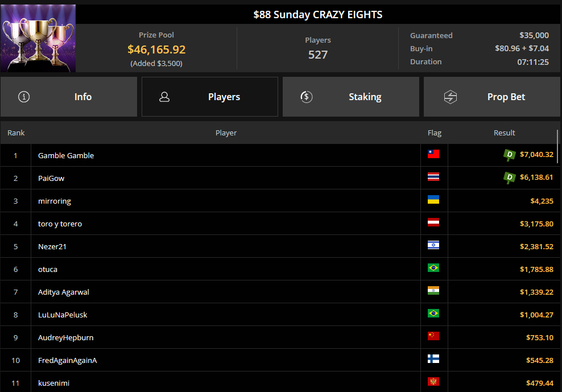Sort by the Rank column header
Image resolution: width=562 pixels, height=392 pixels.
[16, 133]
